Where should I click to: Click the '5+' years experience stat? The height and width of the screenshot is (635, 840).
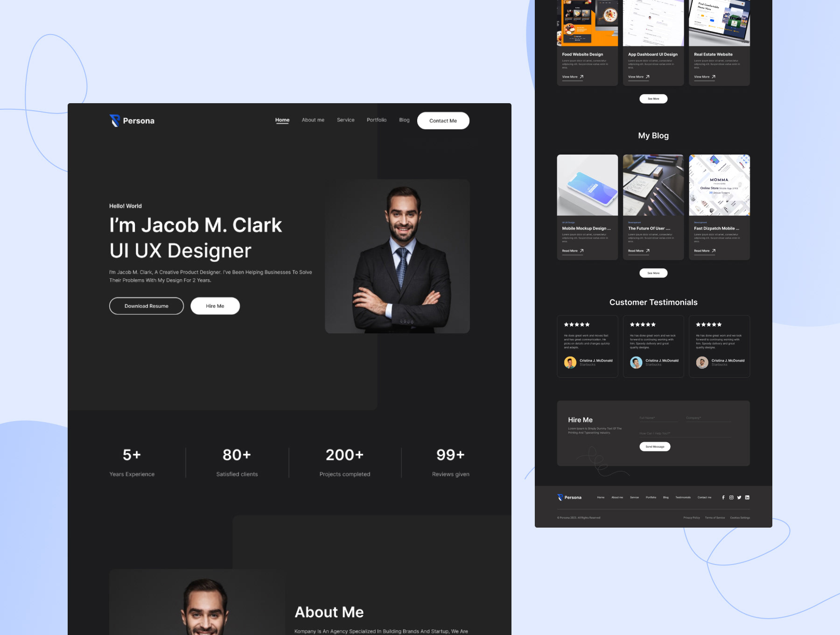click(132, 455)
